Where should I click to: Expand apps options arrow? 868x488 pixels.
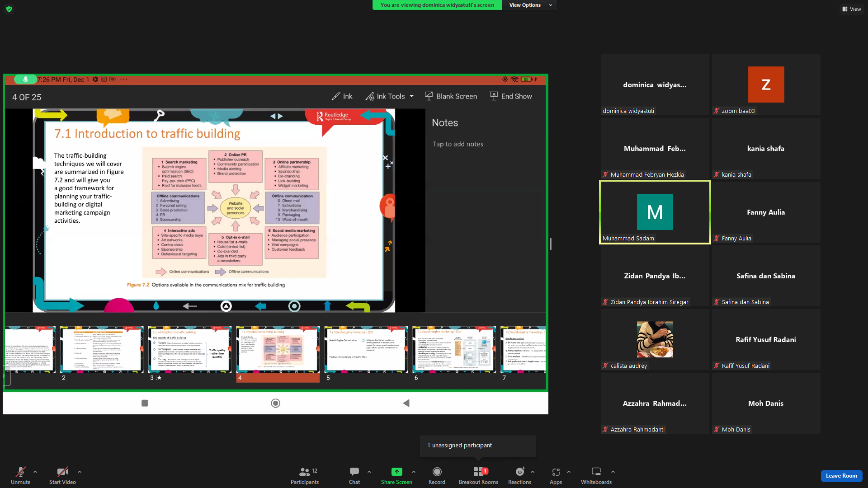tap(569, 472)
